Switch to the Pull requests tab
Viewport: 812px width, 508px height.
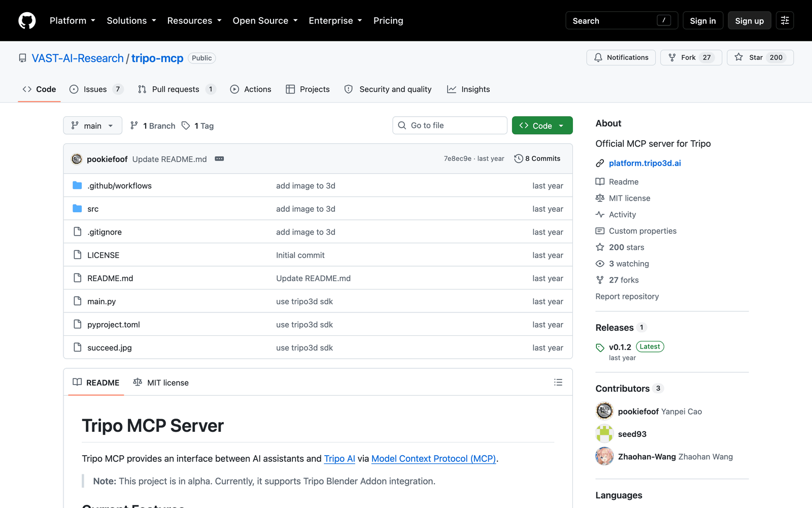(177, 89)
